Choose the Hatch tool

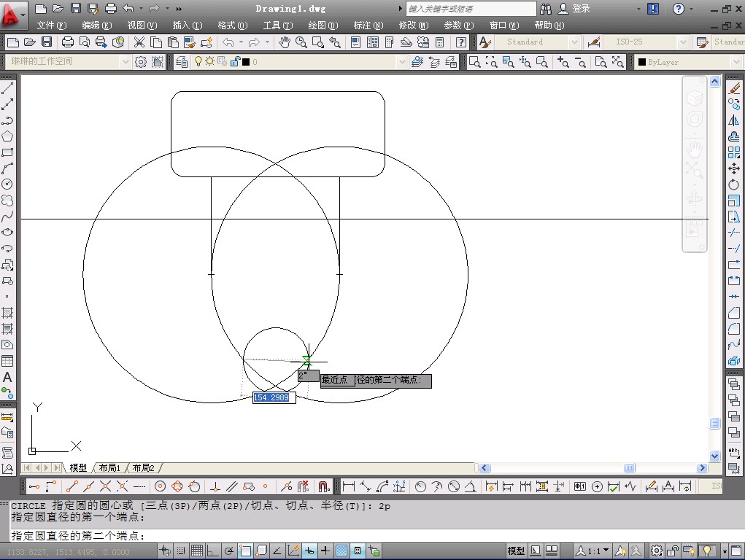tap(7, 313)
